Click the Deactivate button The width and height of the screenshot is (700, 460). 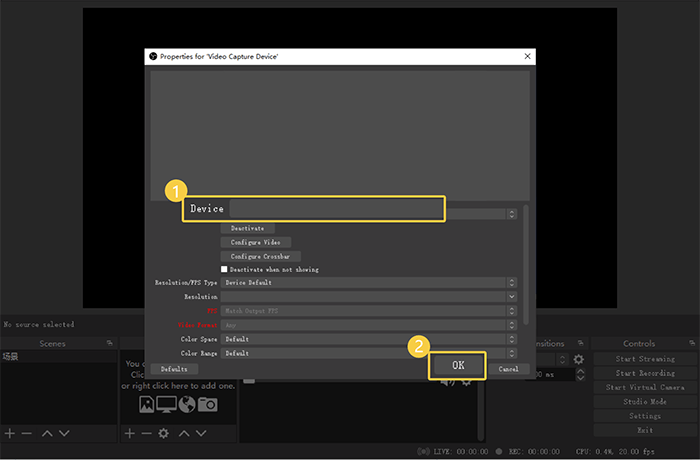point(247,228)
